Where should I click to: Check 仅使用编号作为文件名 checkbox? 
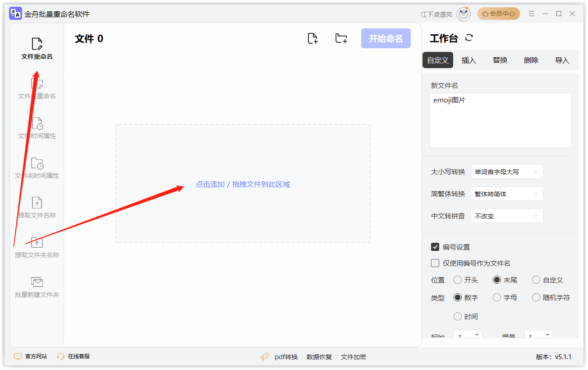[435, 263]
